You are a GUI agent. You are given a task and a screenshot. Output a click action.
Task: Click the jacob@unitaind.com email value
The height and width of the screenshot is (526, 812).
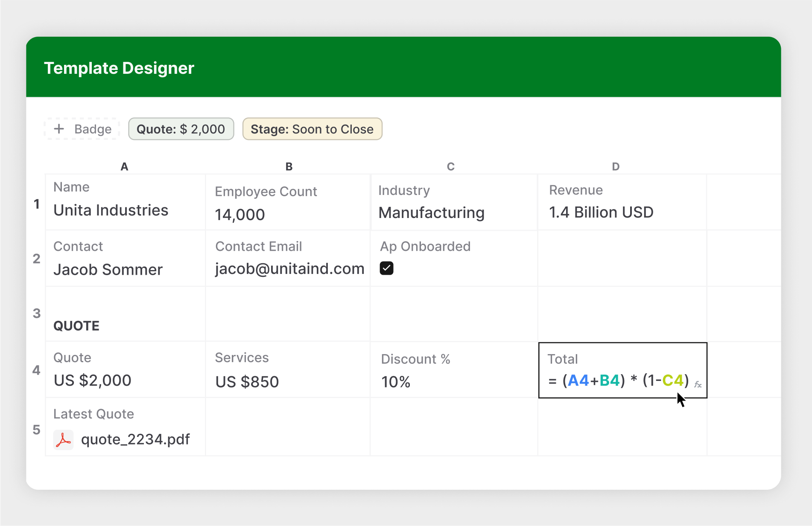(290, 269)
